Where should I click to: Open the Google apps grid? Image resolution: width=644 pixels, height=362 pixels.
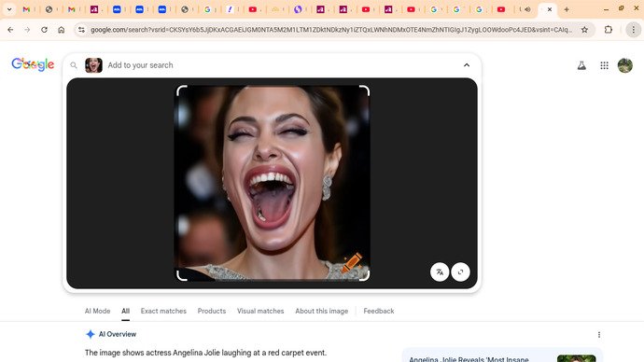(604, 65)
